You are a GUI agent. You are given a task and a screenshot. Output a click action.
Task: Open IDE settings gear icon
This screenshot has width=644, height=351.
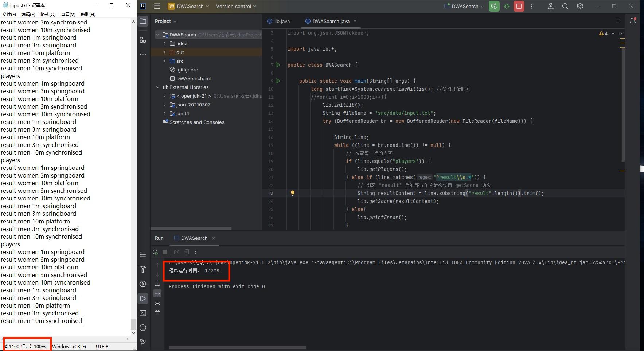coord(580,6)
